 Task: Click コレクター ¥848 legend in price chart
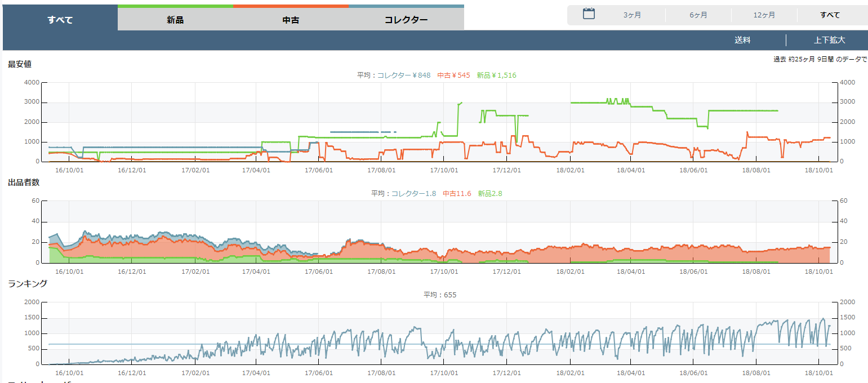tap(403, 75)
